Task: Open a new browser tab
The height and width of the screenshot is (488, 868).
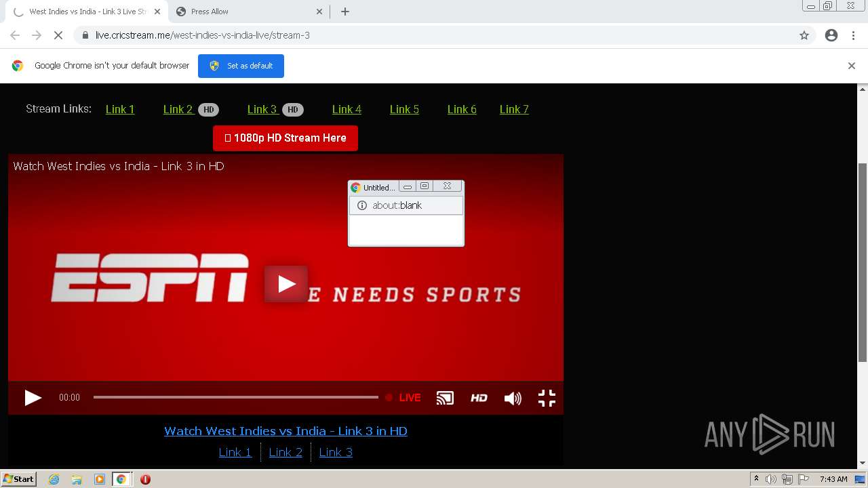Action: [344, 12]
